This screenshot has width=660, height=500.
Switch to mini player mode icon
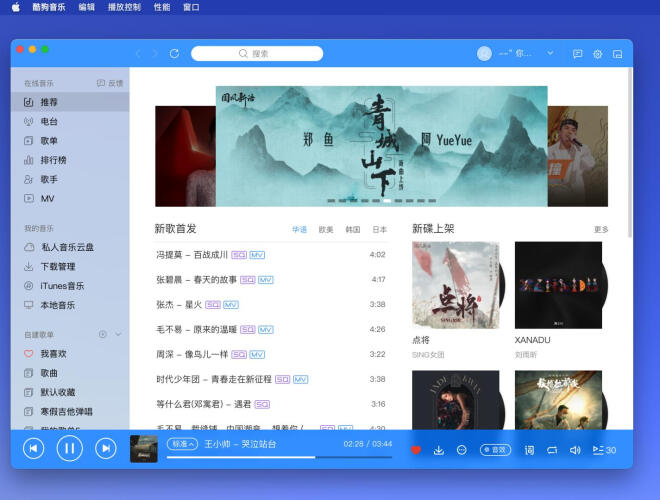coord(617,54)
